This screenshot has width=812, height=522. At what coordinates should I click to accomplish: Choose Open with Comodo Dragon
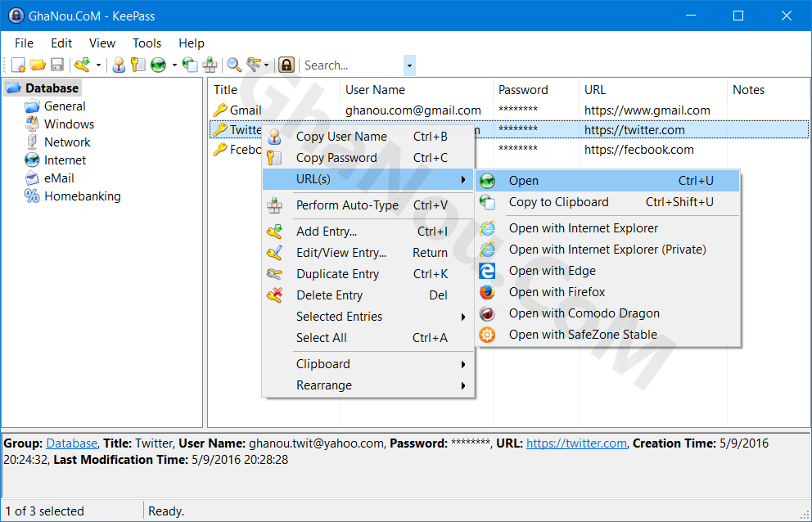coord(607,313)
